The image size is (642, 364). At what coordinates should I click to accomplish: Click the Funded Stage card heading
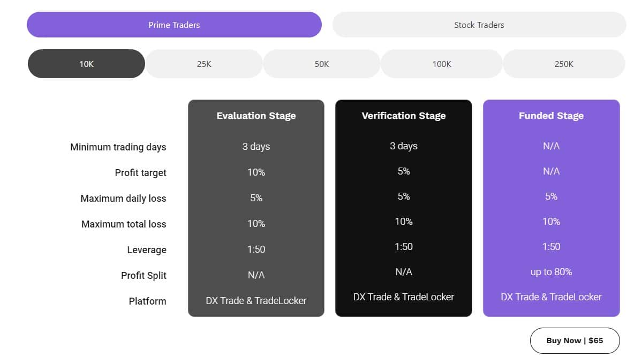click(551, 116)
